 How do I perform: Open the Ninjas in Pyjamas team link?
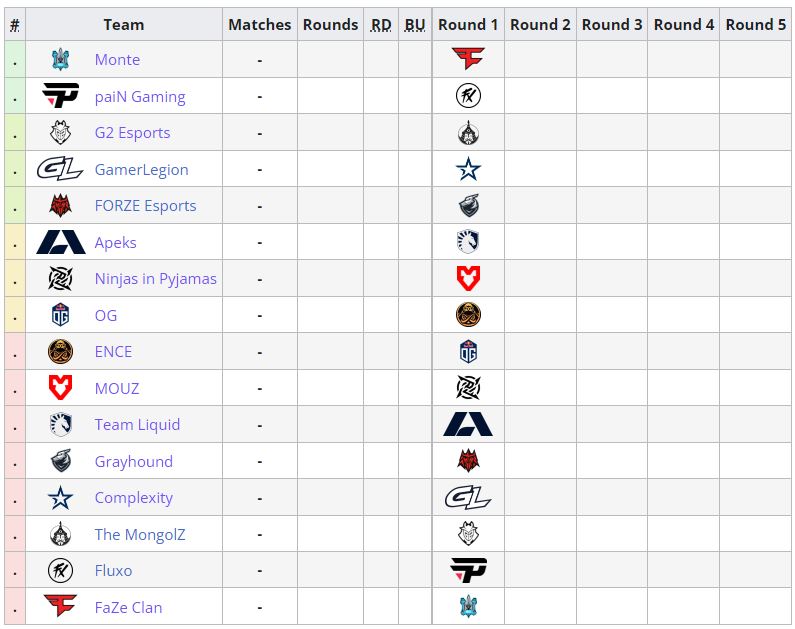coord(155,279)
